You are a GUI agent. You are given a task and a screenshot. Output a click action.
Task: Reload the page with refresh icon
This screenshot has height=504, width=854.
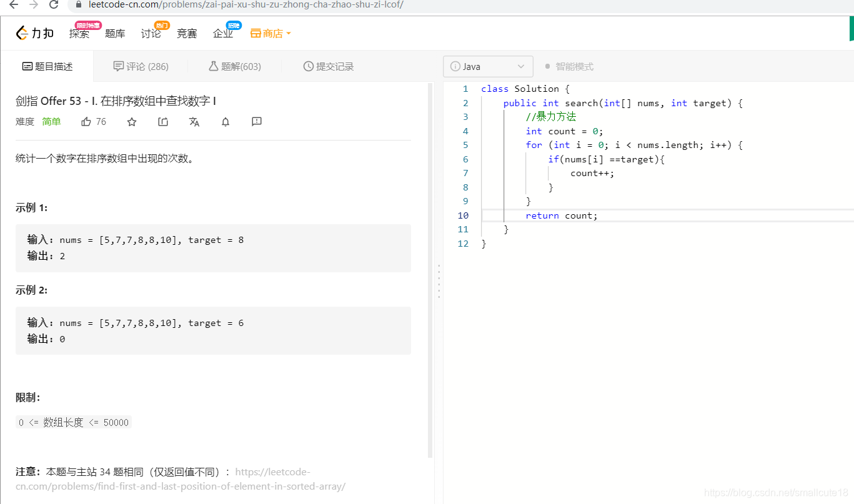click(x=54, y=4)
